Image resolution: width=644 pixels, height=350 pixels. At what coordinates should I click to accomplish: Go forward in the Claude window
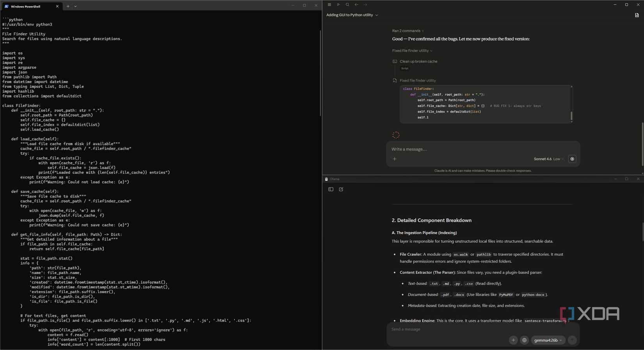point(365,5)
